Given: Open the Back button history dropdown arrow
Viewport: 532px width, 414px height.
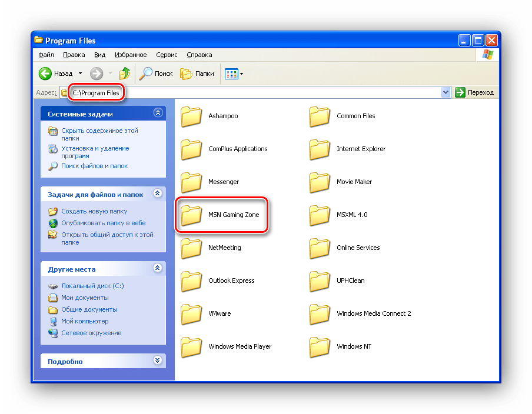Looking at the screenshot, I should [x=80, y=74].
